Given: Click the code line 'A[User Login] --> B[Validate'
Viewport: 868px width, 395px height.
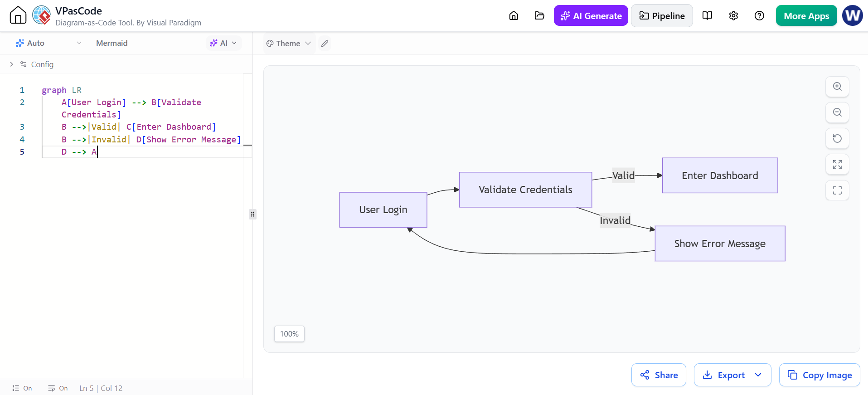Looking at the screenshot, I should (131, 102).
